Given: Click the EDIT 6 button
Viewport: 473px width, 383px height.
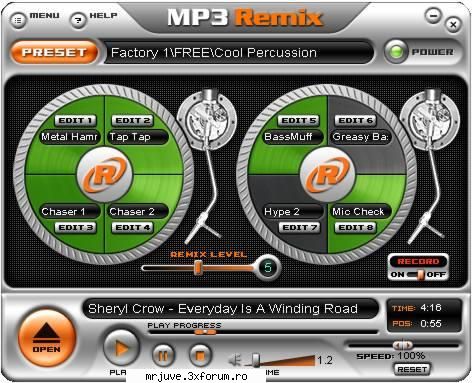Looking at the screenshot, I should click(x=356, y=121).
